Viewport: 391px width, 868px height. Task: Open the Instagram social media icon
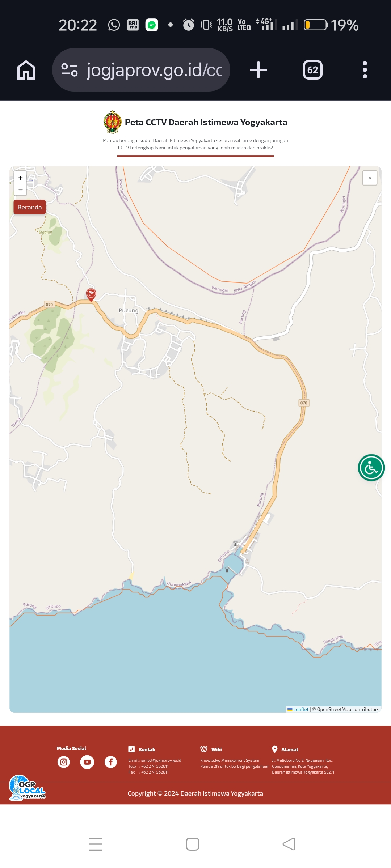pos(64,762)
